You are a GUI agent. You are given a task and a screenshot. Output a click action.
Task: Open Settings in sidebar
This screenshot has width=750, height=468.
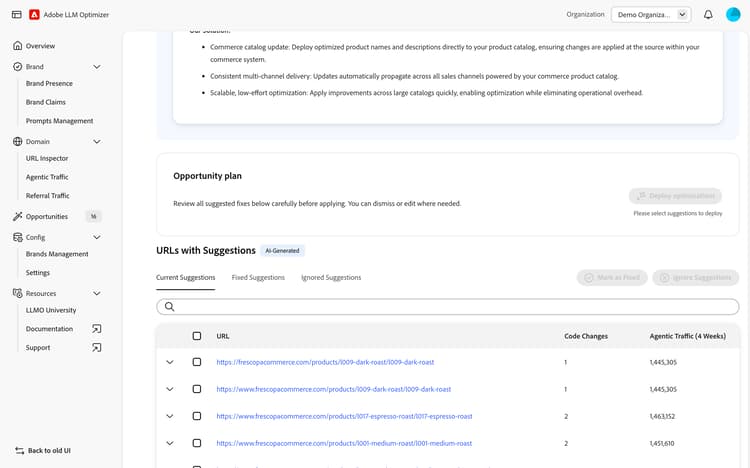38,272
